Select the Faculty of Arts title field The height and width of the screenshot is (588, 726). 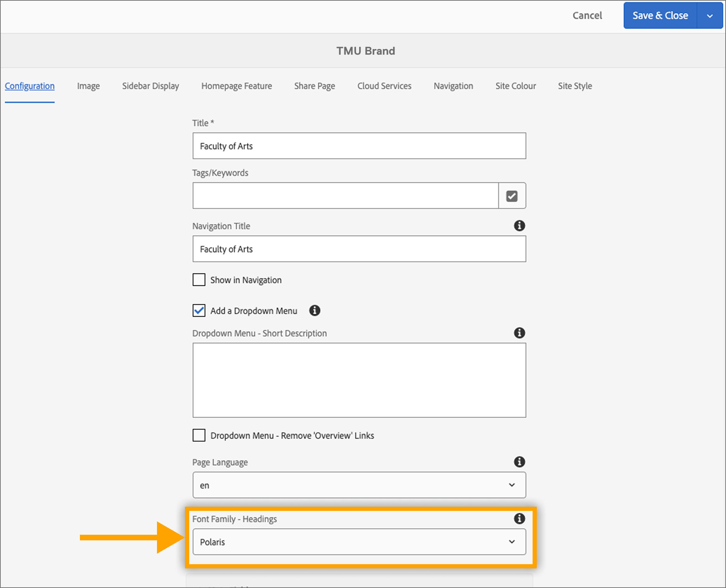point(359,146)
